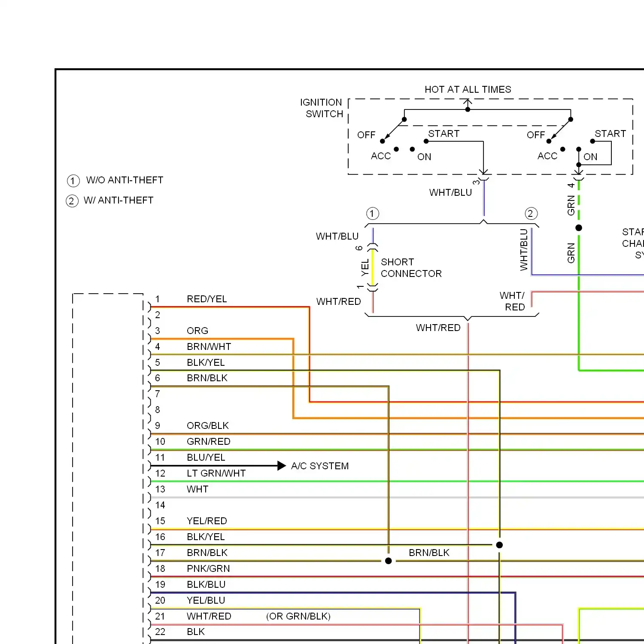Click the 'BLU/YEL' wire label at pin 11
The height and width of the screenshot is (644, 644).
[206, 457]
